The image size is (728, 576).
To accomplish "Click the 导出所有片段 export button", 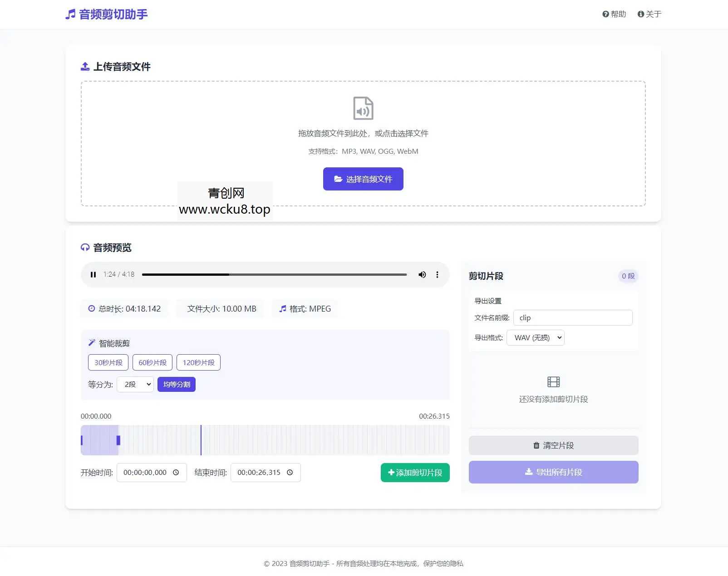I will point(553,472).
